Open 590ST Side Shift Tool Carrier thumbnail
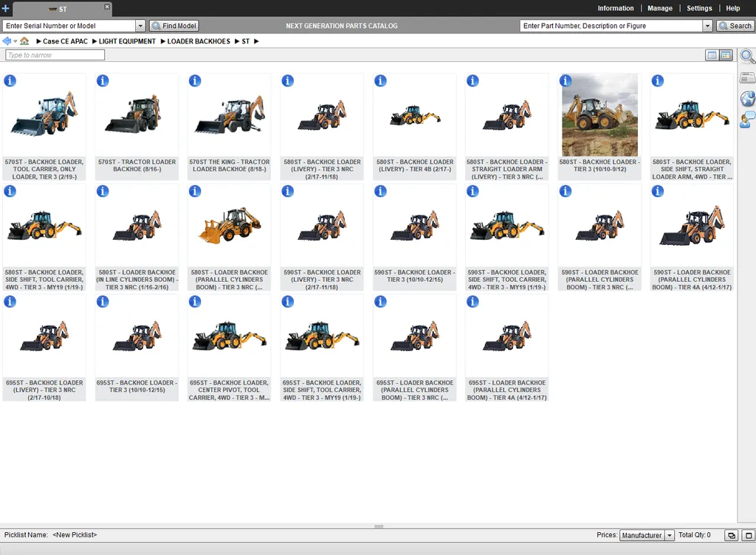The image size is (756, 555). pos(507,226)
